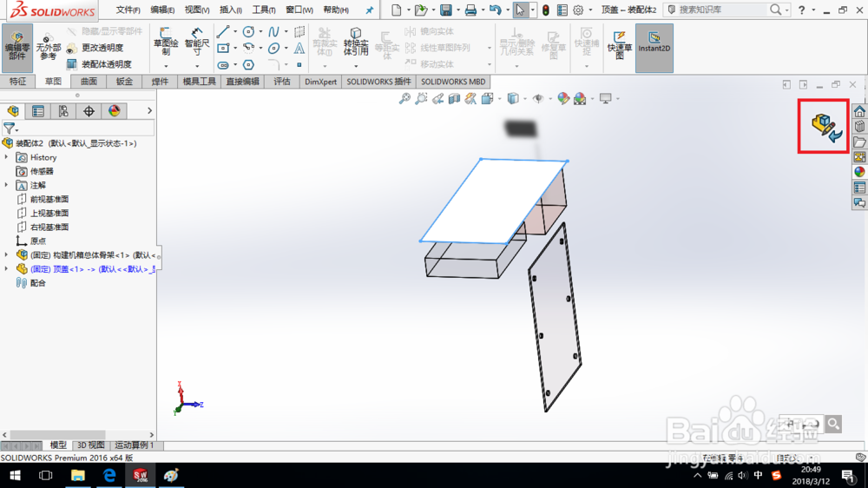Select the Polygon sketch tool
The height and width of the screenshot is (488, 868).
248,65
